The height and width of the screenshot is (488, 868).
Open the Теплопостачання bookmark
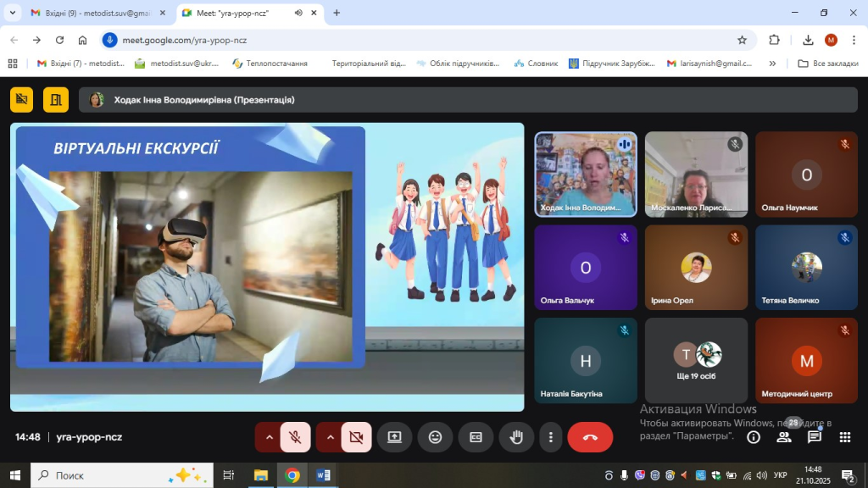pyautogui.click(x=270, y=64)
